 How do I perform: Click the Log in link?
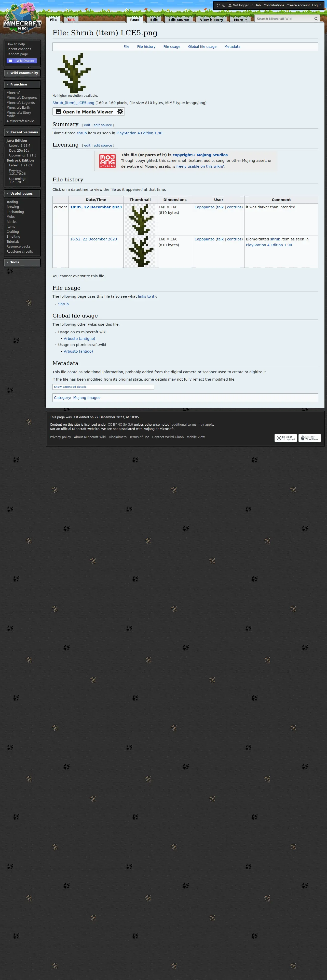(317, 5)
